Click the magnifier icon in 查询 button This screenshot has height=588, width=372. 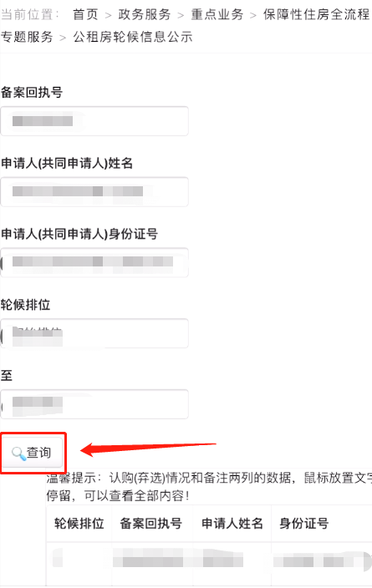18,454
